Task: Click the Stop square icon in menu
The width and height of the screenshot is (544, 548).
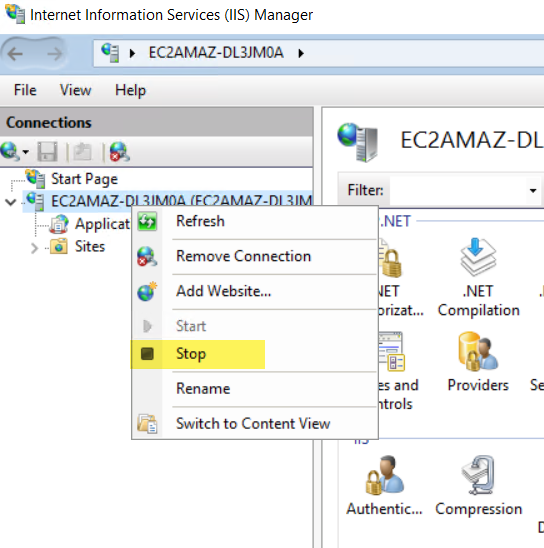Action: coord(147,354)
